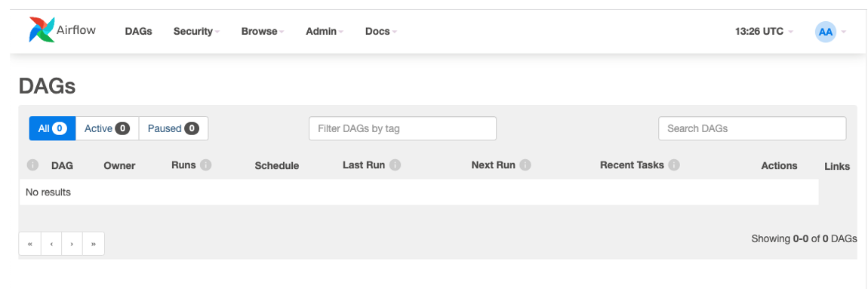Sort by the DAG column header
The height and width of the screenshot is (289, 868).
coord(62,165)
